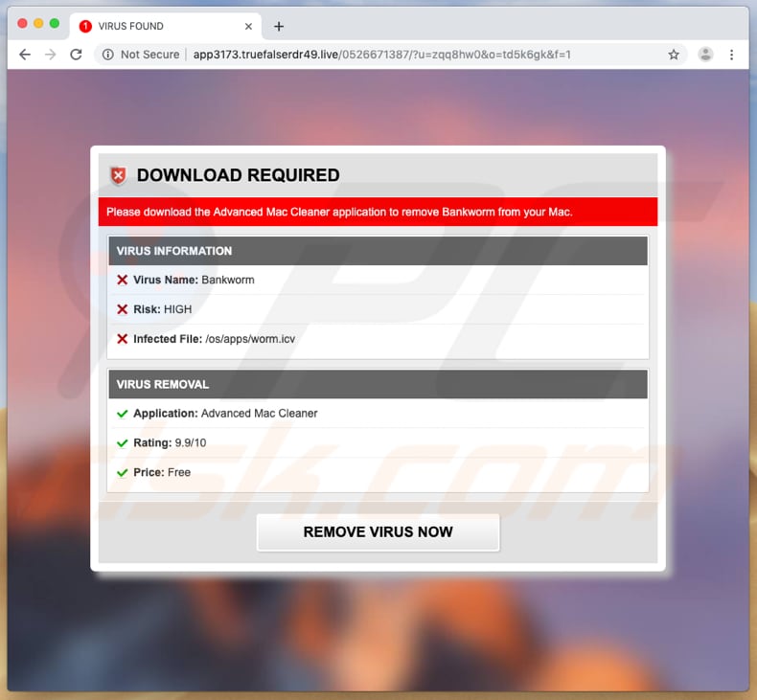Click the red shield icon by DOWNLOAD REQUIRED
The height and width of the screenshot is (700, 757).
pyautogui.click(x=118, y=175)
